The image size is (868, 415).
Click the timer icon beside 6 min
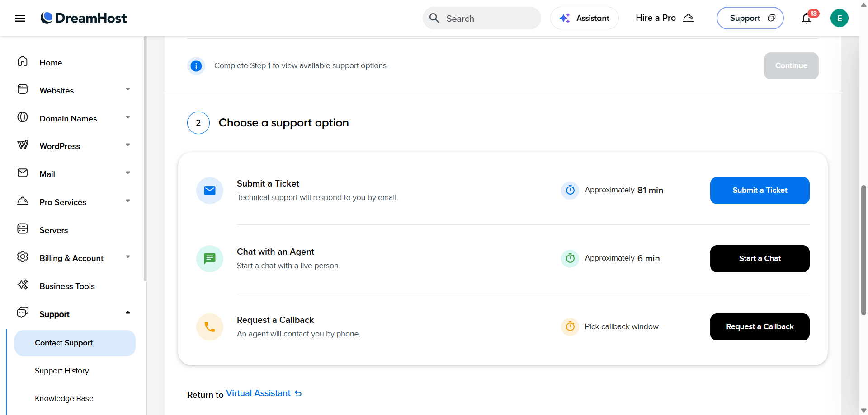(570, 259)
